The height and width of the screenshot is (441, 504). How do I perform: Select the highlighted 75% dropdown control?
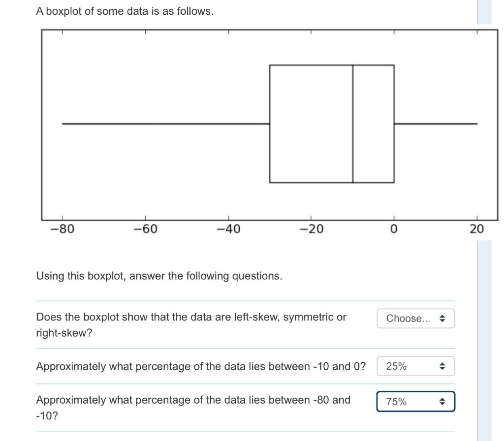(x=416, y=401)
